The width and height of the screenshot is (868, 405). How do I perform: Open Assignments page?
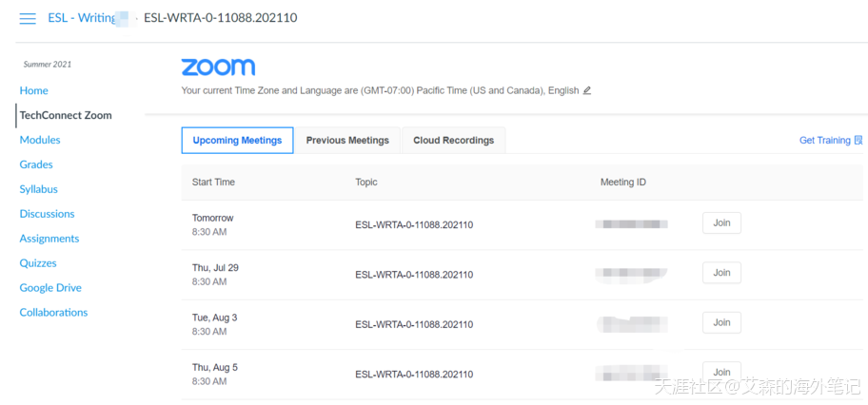(x=49, y=239)
